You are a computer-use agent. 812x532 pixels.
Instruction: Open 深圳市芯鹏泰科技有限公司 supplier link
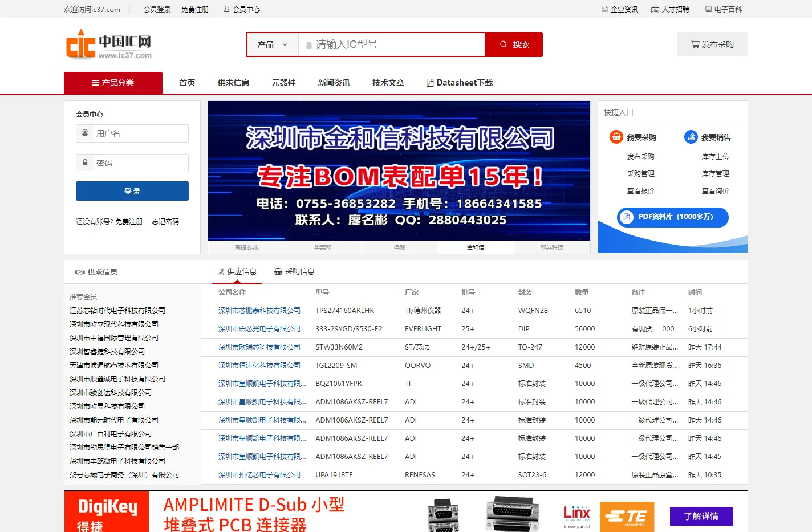[x=259, y=311]
